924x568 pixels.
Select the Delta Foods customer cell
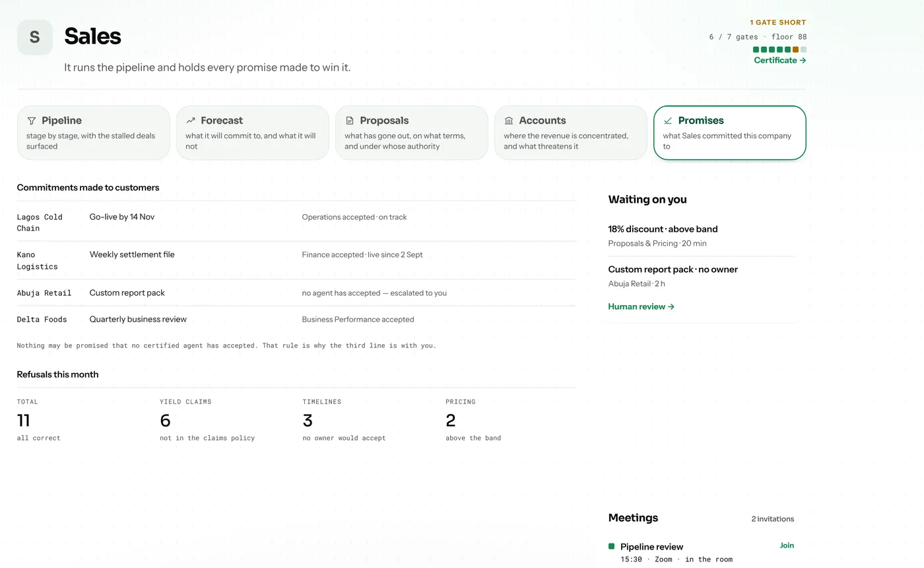tap(42, 320)
